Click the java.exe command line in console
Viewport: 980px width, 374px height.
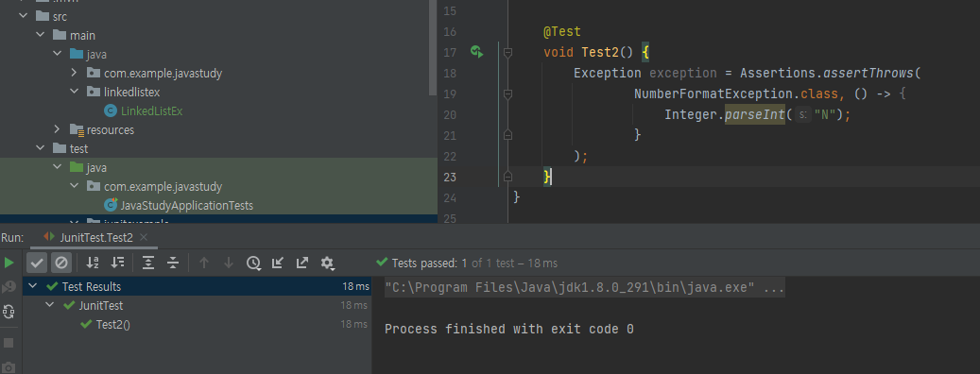[x=584, y=288]
